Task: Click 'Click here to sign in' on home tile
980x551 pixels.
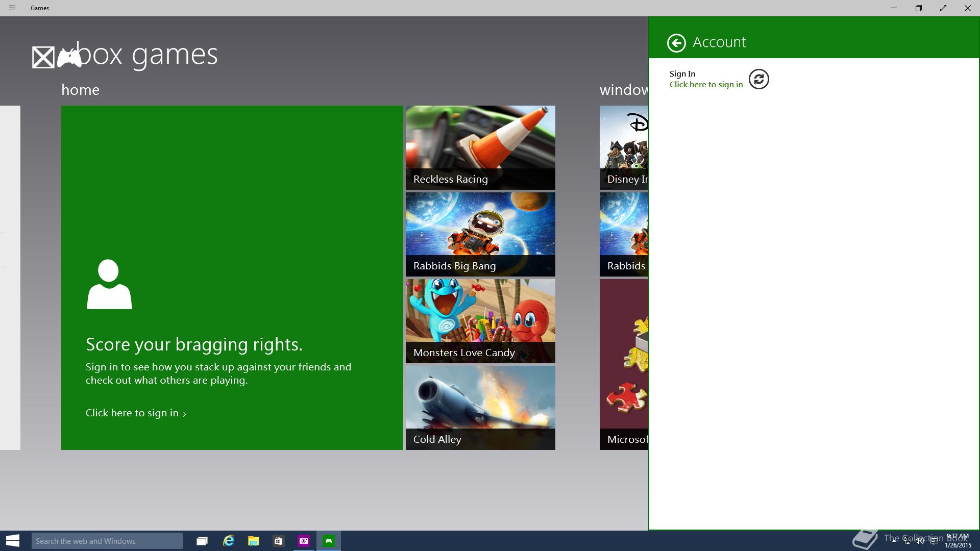Action: click(136, 413)
